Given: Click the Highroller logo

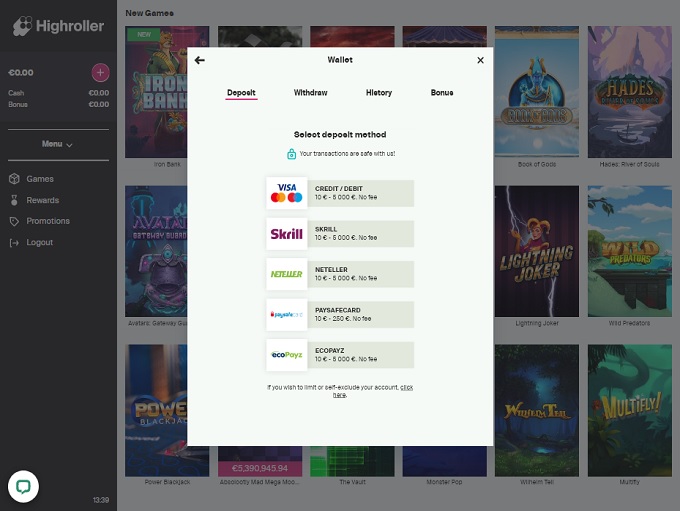Looking at the screenshot, I should (58, 27).
